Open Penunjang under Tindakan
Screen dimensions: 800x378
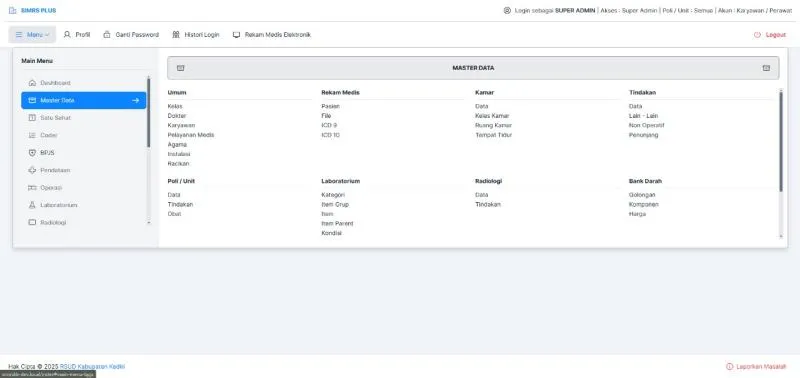643,135
